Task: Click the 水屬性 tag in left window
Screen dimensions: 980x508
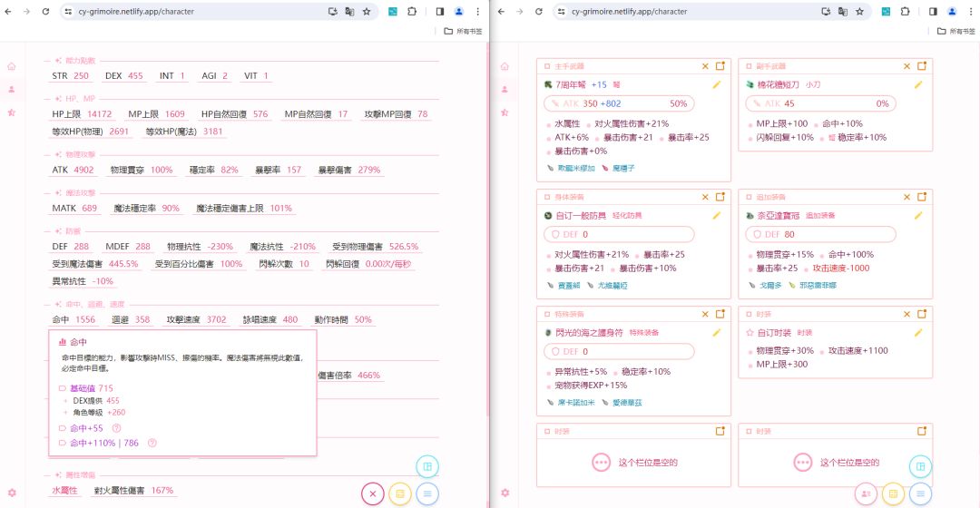Action: [65, 491]
